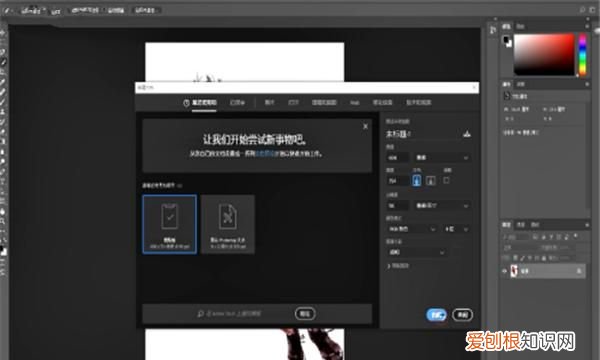Click the rainbow hue slider strip

(582, 54)
